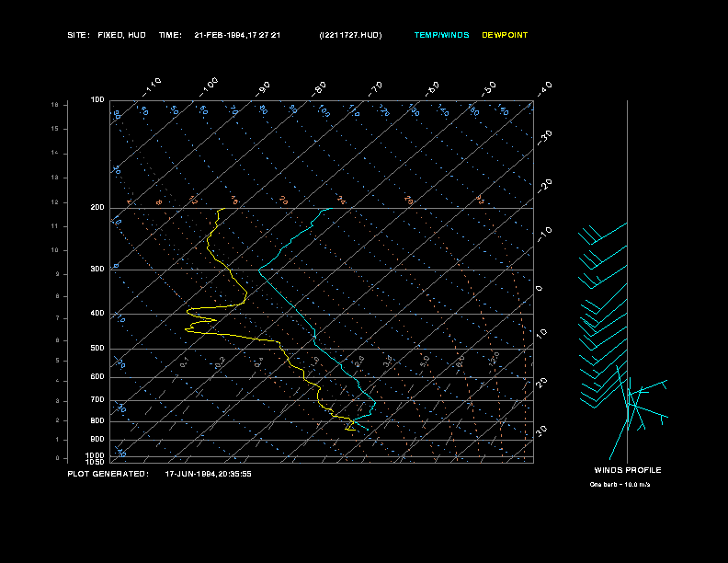Click the 16 km height axis label
This screenshot has height=563, width=728.
click(55, 105)
